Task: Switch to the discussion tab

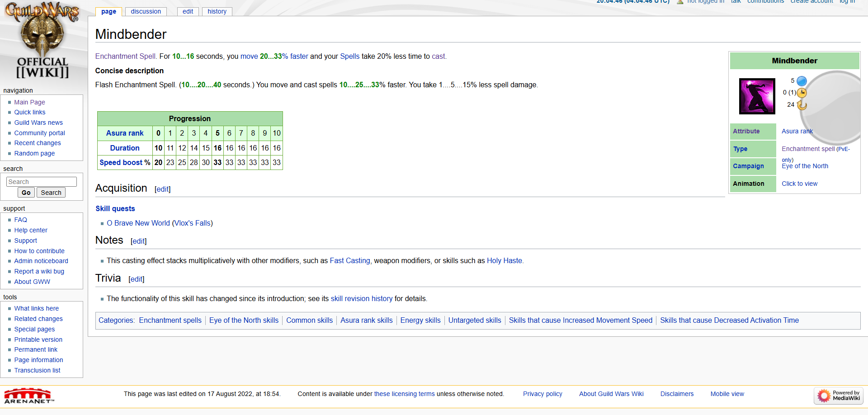Action: (x=146, y=11)
